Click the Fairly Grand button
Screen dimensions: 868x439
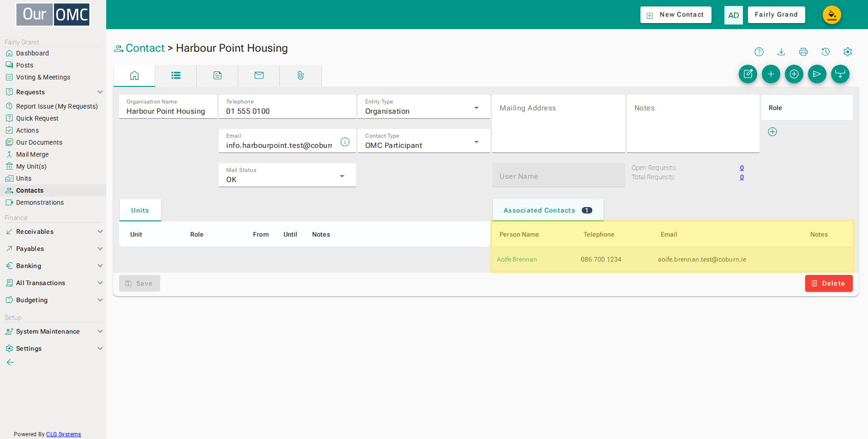tap(777, 15)
